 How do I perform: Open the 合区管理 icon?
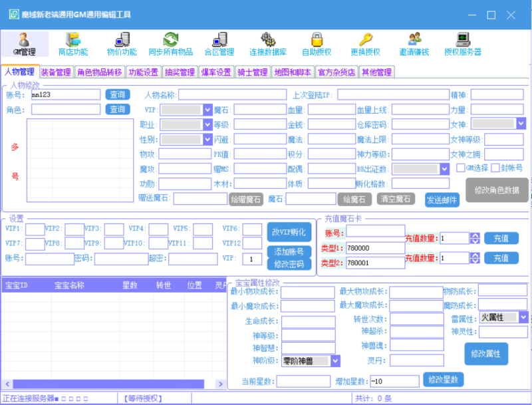point(219,44)
